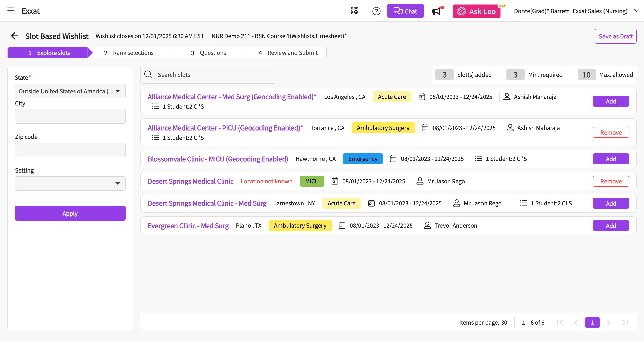The image size is (644, 341).
Task: Click the person icon next to Trevor Anderson
Action: point(427,225)
